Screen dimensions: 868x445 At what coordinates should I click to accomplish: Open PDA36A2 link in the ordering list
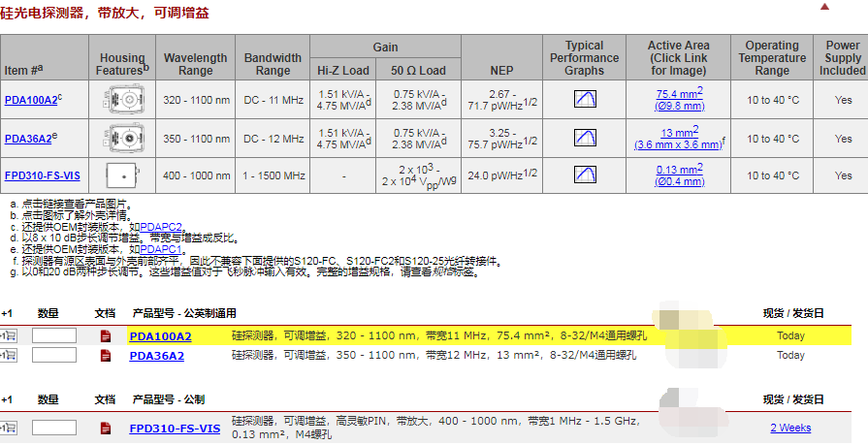point(157,356)
